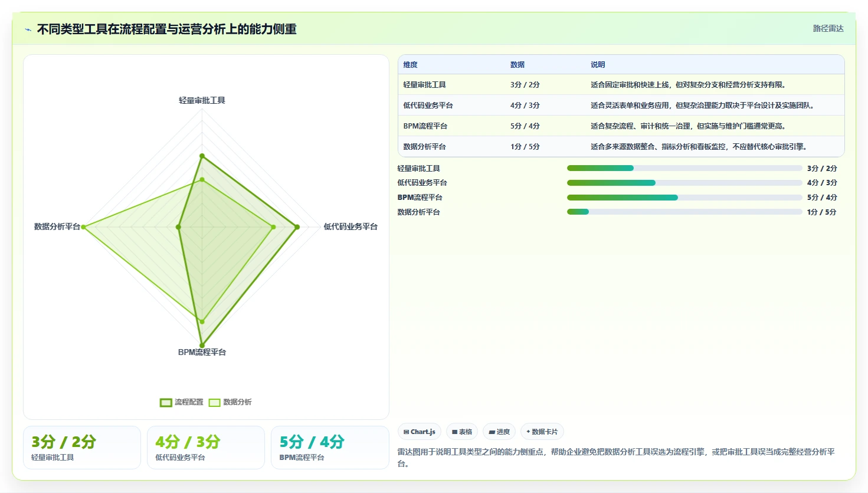
Task: Click the 5分 / 4分 progress bar value
Action: click(x=822, y=198)
